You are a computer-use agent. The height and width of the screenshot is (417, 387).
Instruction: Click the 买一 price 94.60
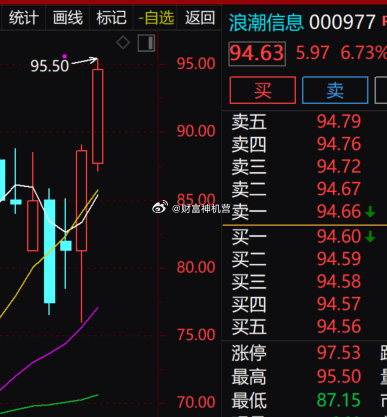click(x=339, y=236)
